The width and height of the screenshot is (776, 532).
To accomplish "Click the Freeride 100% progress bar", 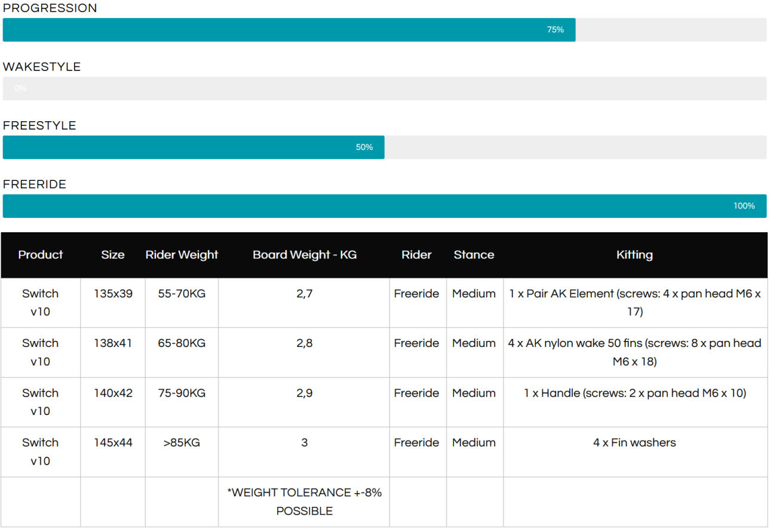I will [384, 206].
